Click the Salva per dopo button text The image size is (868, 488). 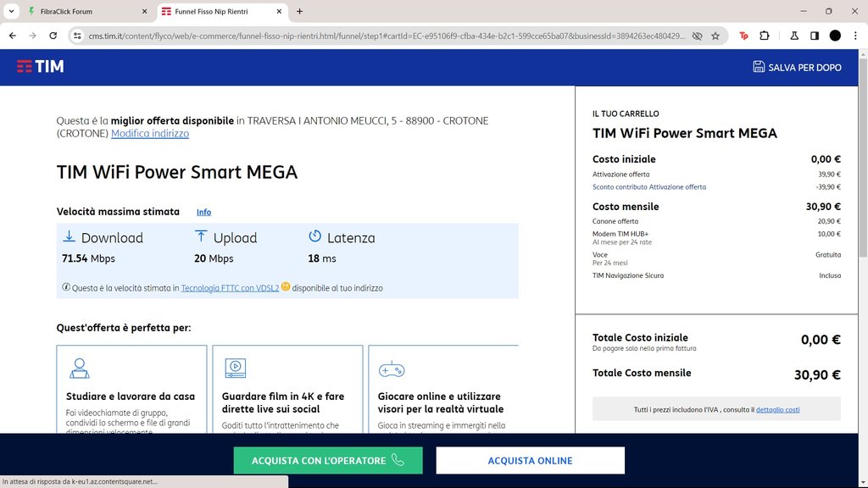click(804, 68)
